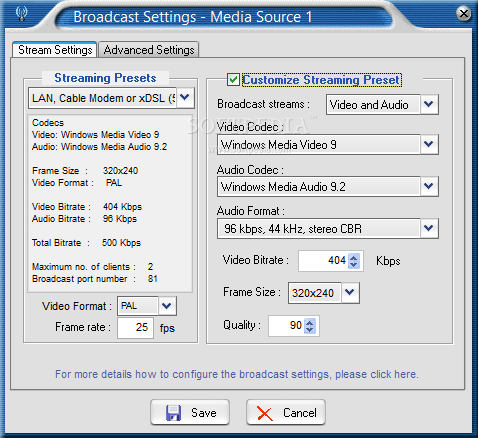478x438 pixels.
Task: Click the 'Maximum no. of clients' line
Action: click(93, 267)
